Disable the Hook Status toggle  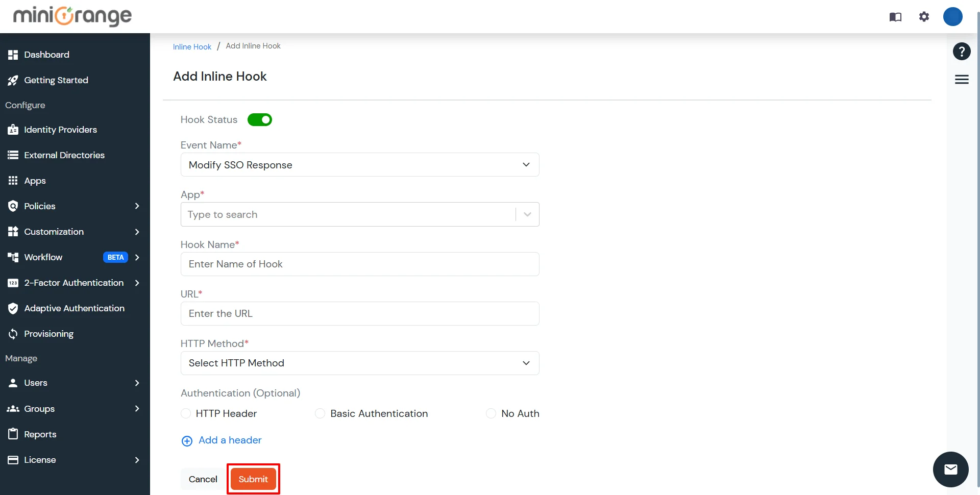click(260, 119)
